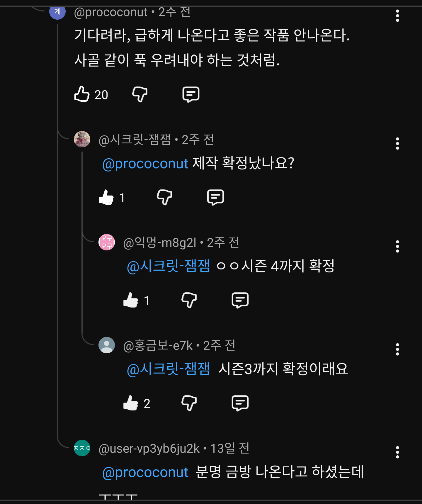This screenshot has width=422, height=504.
Task: Unlike the @시크릿-잼잼 reply
Action: [106, 197]
